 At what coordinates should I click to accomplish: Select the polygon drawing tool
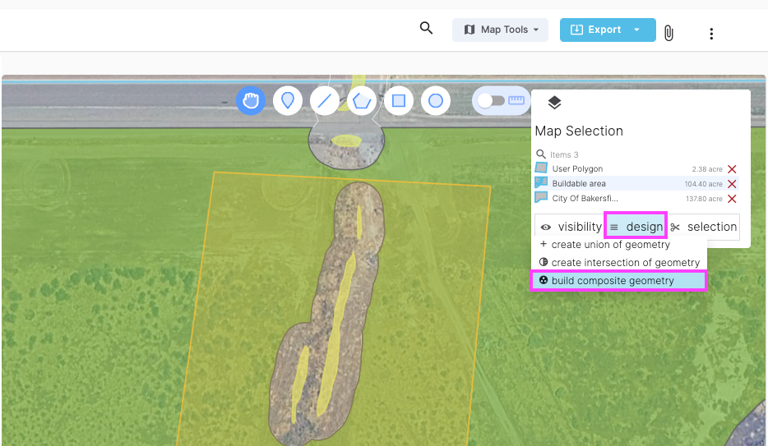click(x=361, y=101)
